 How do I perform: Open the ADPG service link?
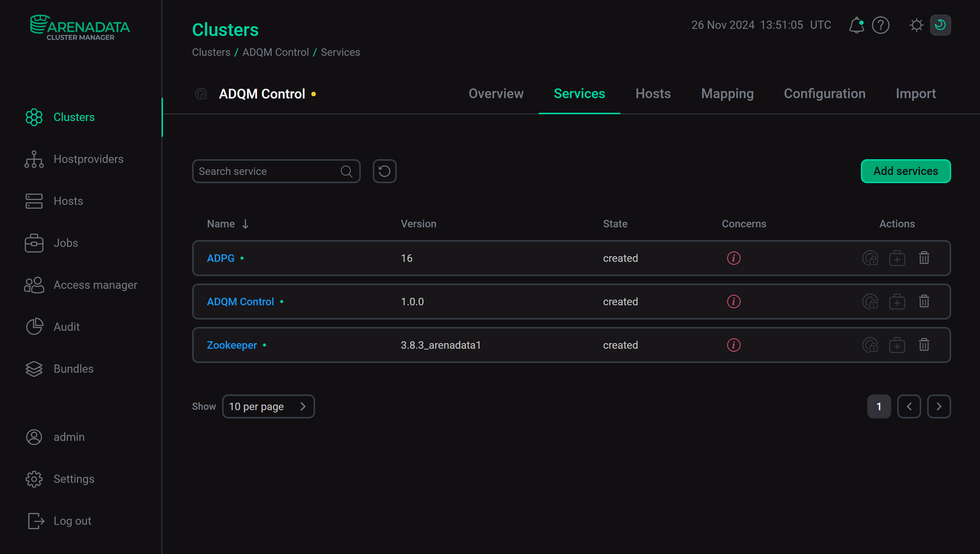click(220, 258)
